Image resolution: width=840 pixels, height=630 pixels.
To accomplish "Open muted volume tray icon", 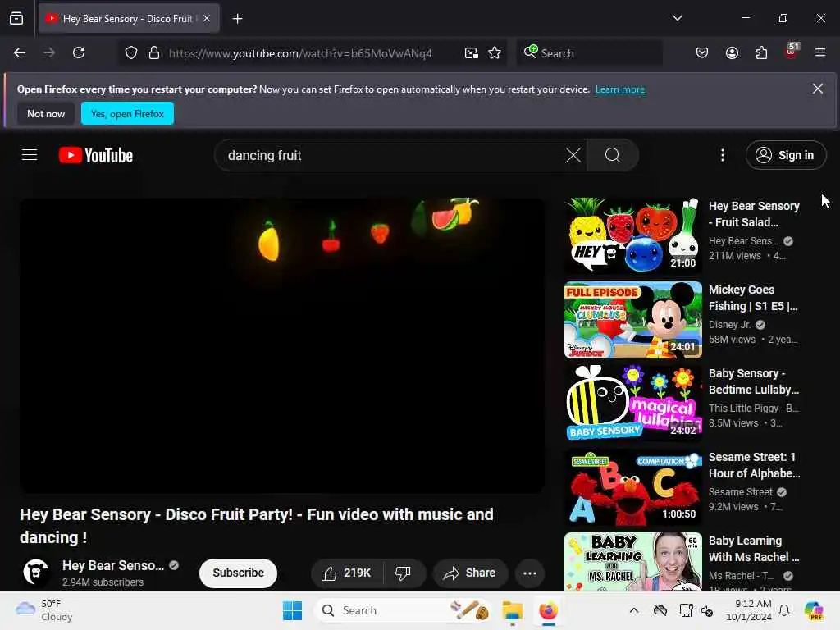I will pos(707,610).
